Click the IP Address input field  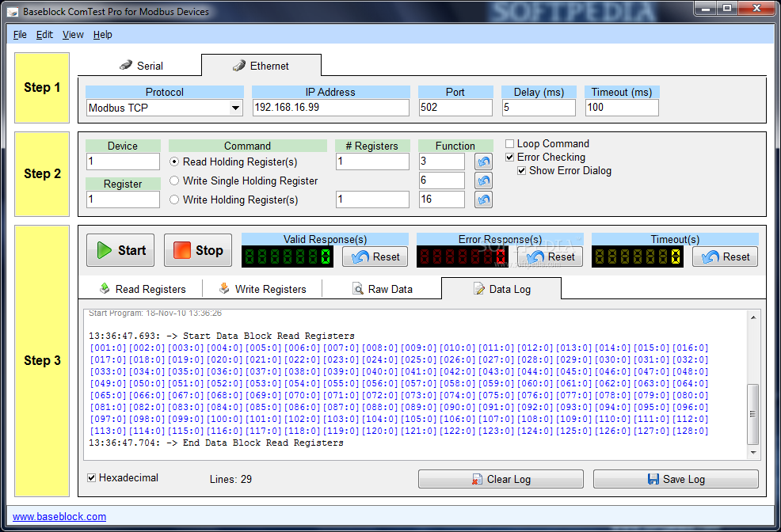coord(331,108)
